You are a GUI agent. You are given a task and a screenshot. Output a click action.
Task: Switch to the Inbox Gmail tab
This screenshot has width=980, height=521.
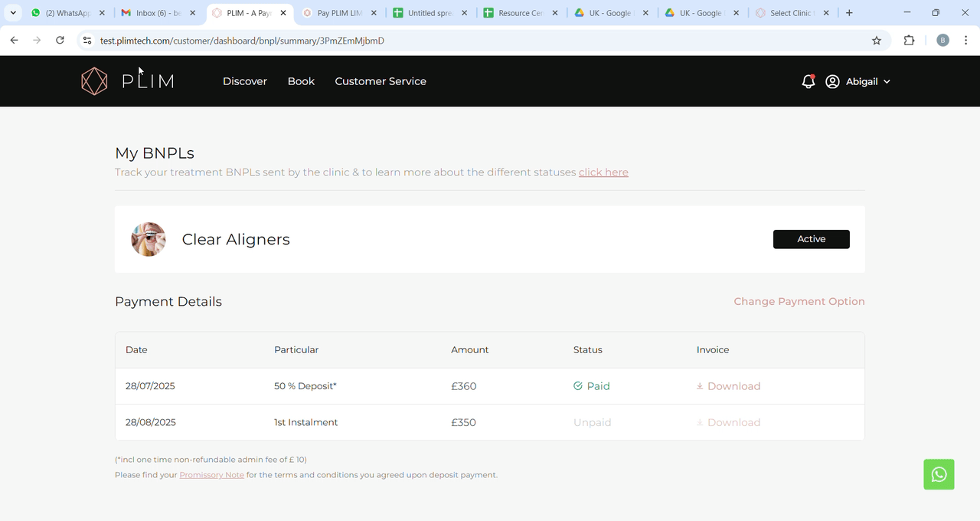(159, 13)
